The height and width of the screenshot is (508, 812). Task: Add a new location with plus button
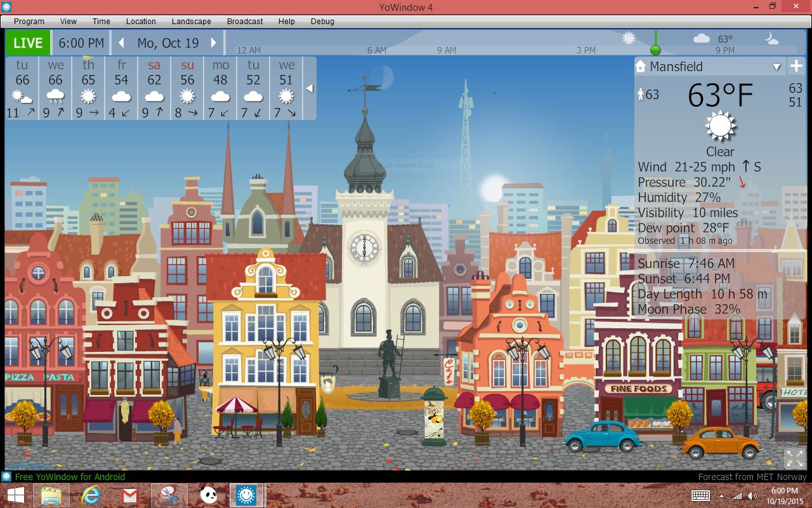(796, 66)
